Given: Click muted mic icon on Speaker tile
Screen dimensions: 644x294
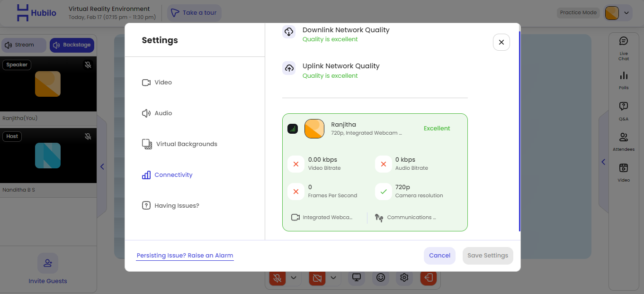Looking at the screenshot, I should coord(88,65).
